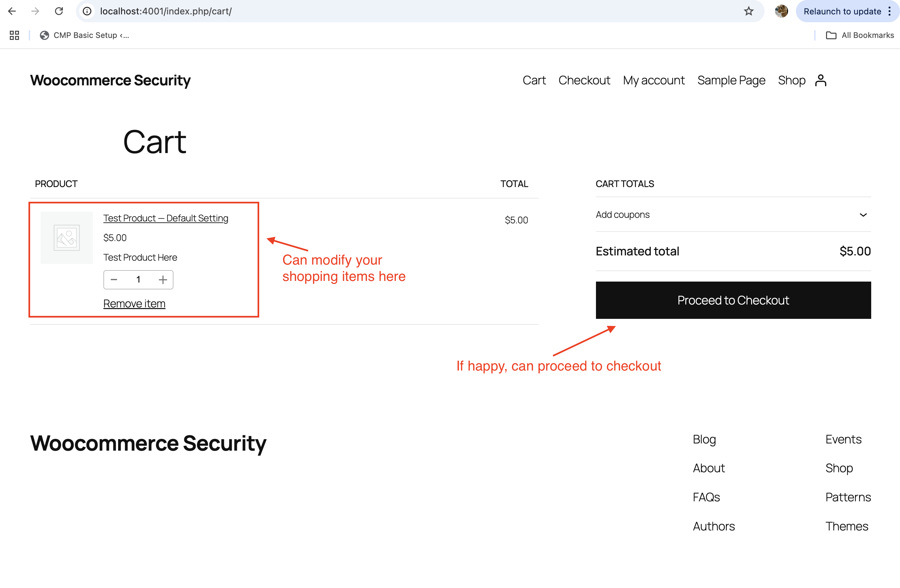The width and height of the screenshot is (900, 588).
Task: Expand the Add coupons section
Action: tap(863, 215)
